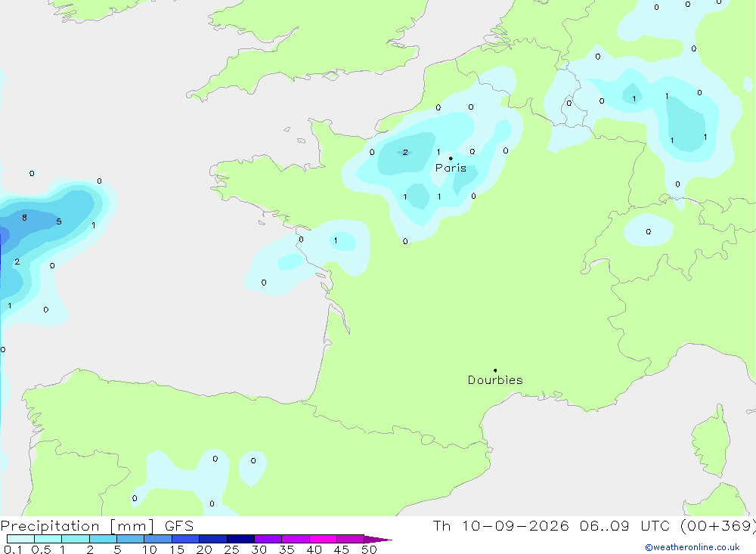Click the Dourbies town label
Screen dimensions: 756x554
(495, 380)
